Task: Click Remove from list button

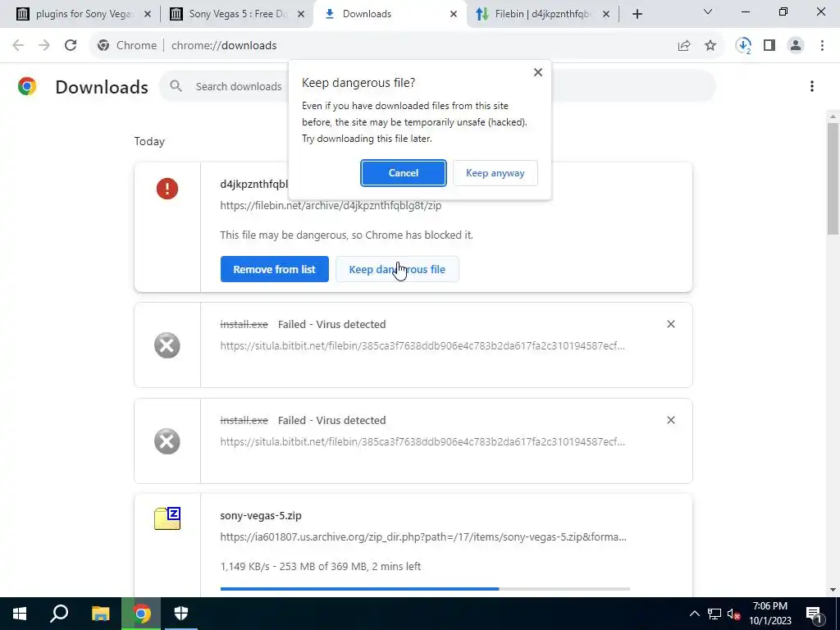Action: coord(274,269)
